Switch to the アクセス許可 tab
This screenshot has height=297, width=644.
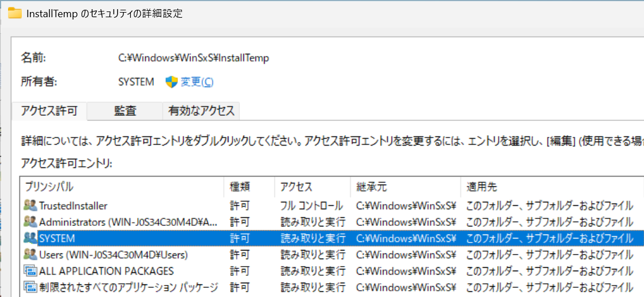click(49, 111)
